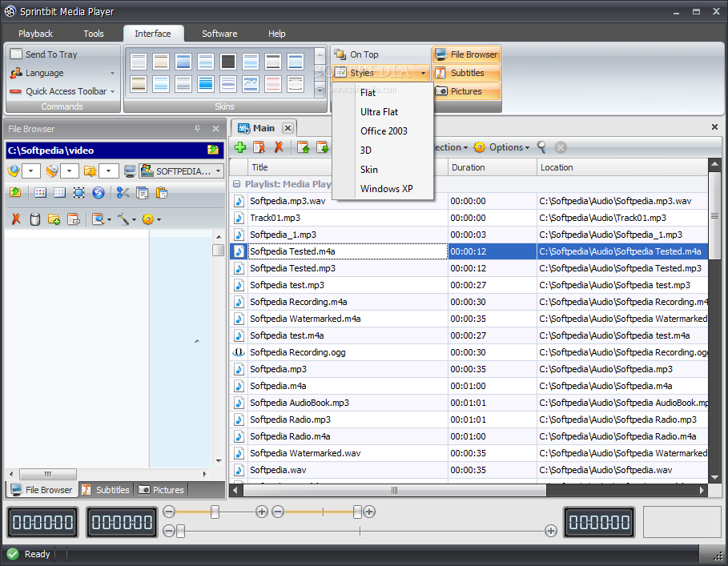
Task: Open the Tools ribbon tab
Action: click(x=94, y=34)
